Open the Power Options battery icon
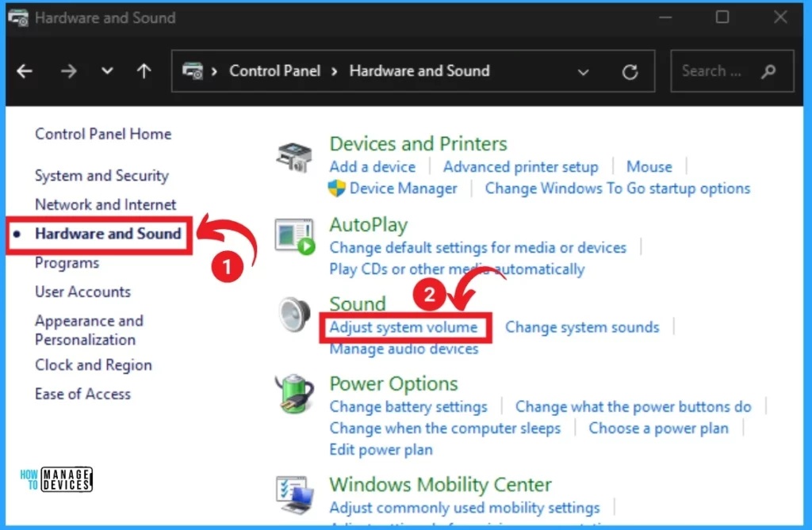Screen dimensions: 812x530 coord(294,394)
